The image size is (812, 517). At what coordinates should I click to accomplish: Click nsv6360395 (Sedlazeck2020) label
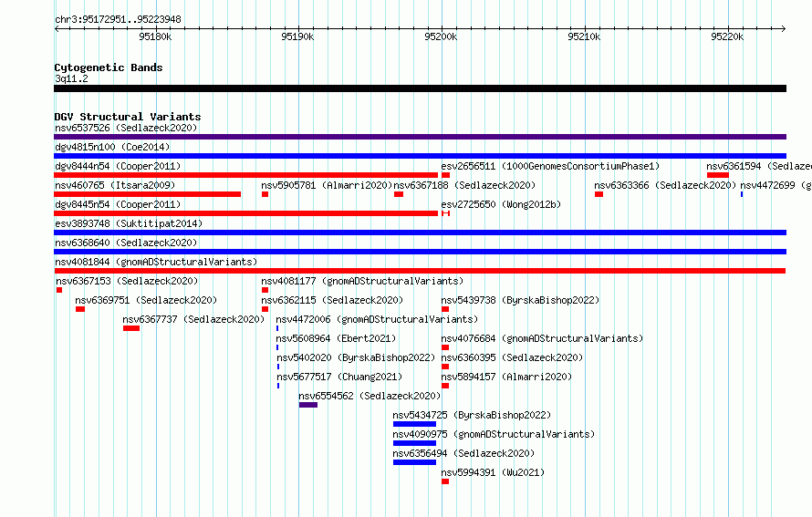(512, 357)
